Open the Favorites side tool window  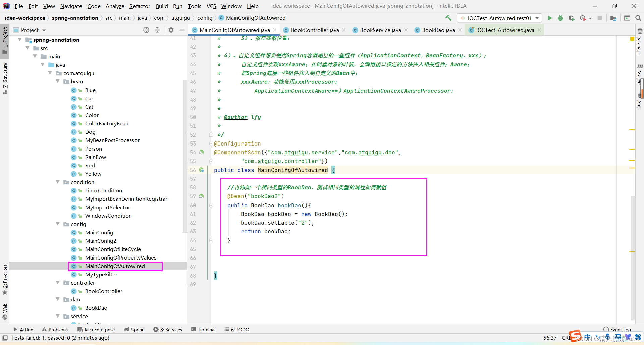pos(5,280)
